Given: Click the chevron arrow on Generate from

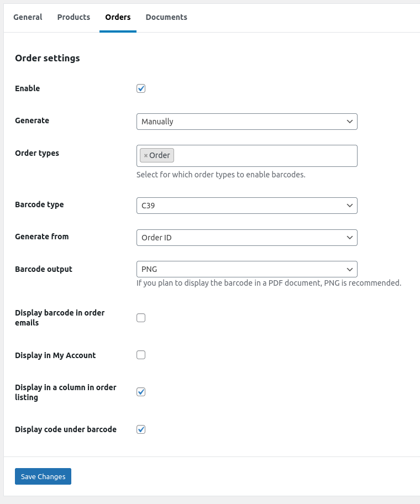Looking at the screenshot, I should (x=349, y=238).
